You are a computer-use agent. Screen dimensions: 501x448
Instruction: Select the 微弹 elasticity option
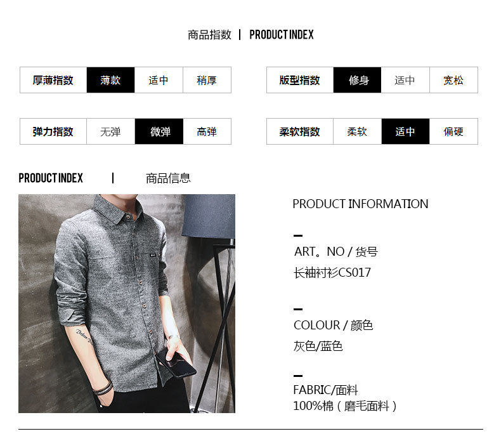159,131
